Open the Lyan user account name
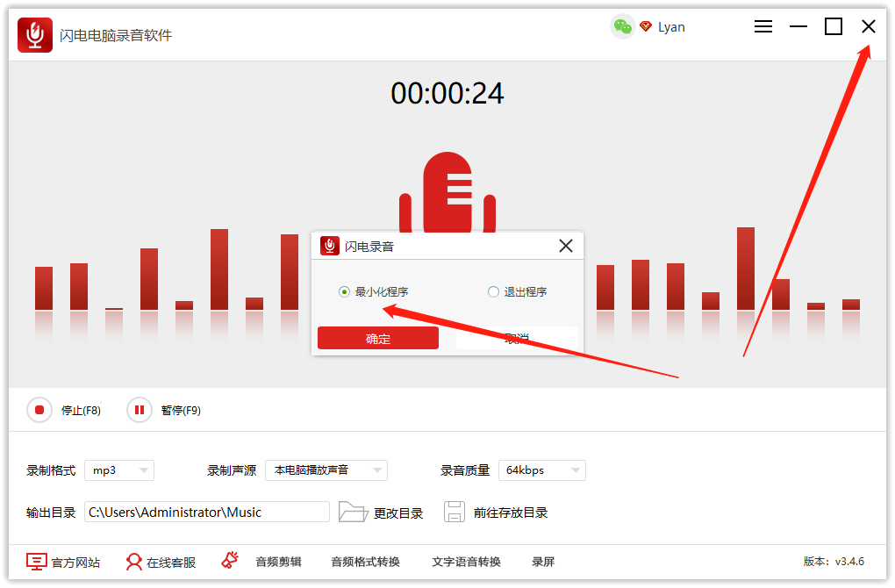The width and height of the screenshot is (895, 588). pyautogui.click(x=671, y=27)
